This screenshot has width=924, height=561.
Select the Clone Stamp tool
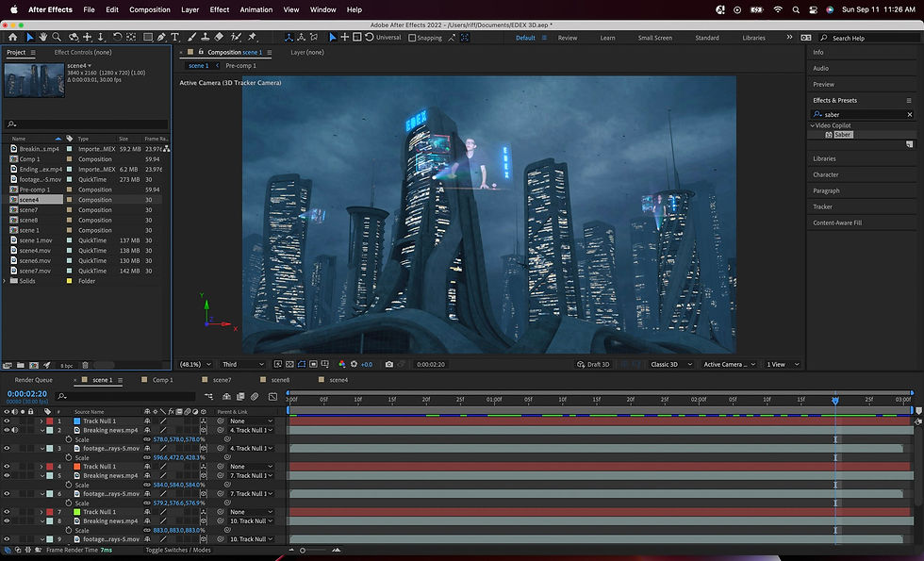point(206,37)
